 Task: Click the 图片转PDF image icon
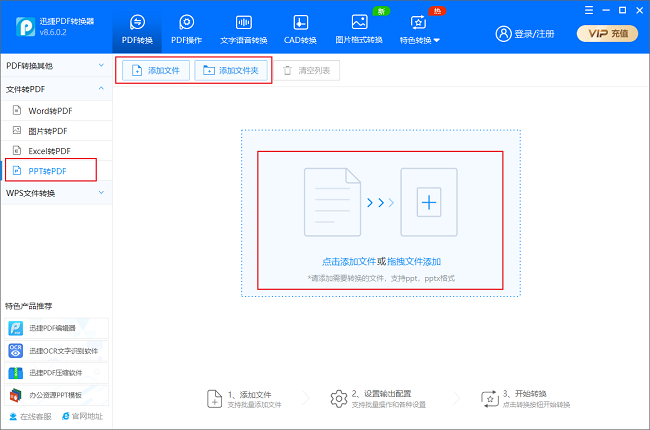[17, 130]
